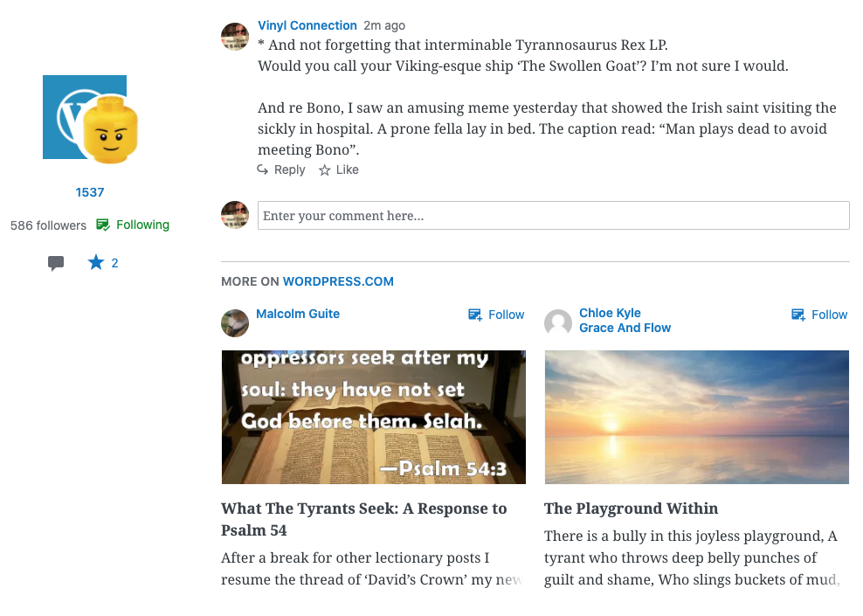The height and width of the screenshot is (616, 863).
Task: Toggle Following status for 1537
Action: [x=133, y=225]
